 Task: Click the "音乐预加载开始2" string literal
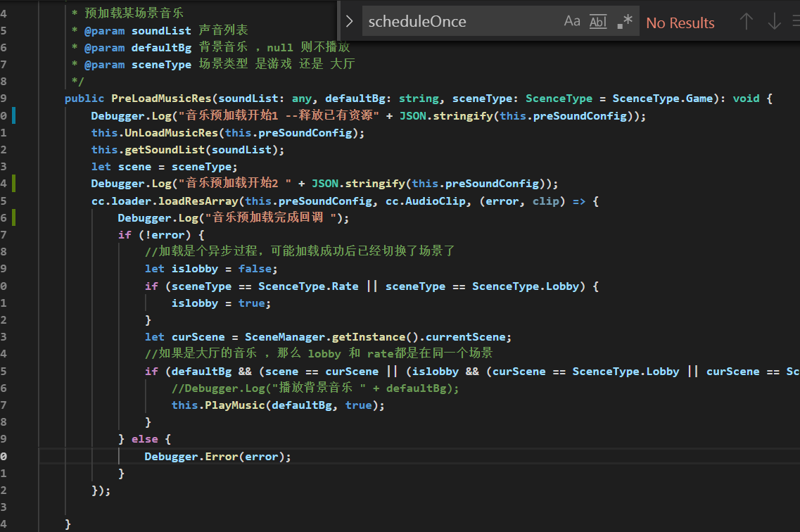pos(235,183)
